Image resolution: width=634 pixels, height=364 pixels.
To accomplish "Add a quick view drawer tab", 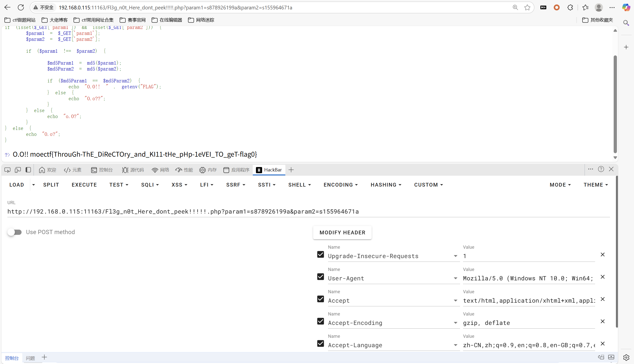I will 44,358.
